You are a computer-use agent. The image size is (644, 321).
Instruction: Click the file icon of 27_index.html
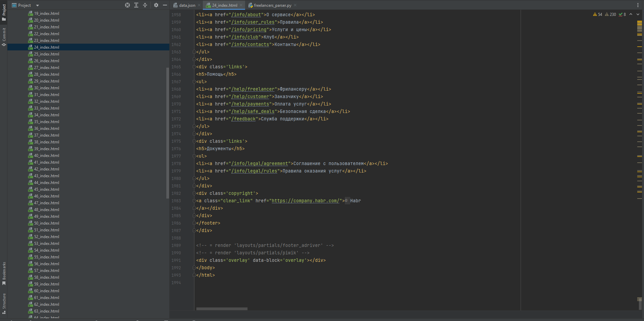30,68
